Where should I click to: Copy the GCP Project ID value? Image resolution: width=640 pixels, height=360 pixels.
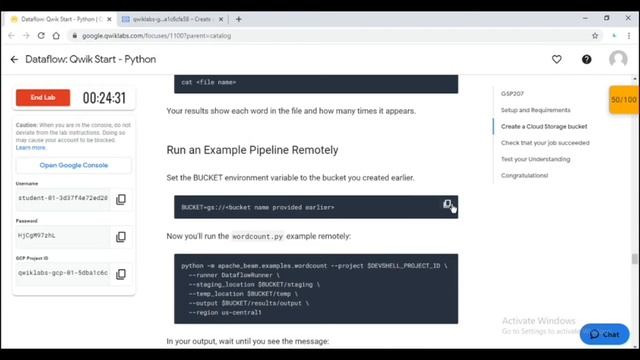point(121,274)
